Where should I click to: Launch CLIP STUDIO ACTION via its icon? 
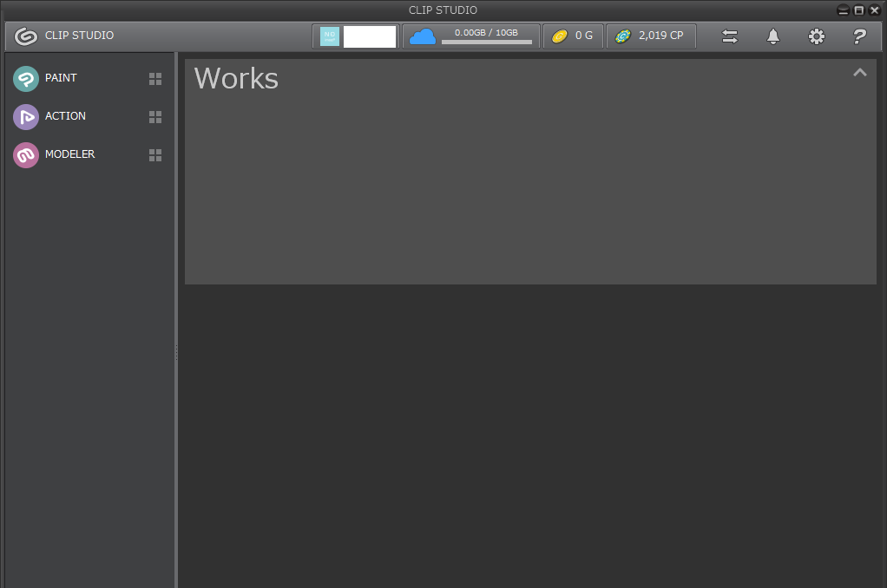26,117
